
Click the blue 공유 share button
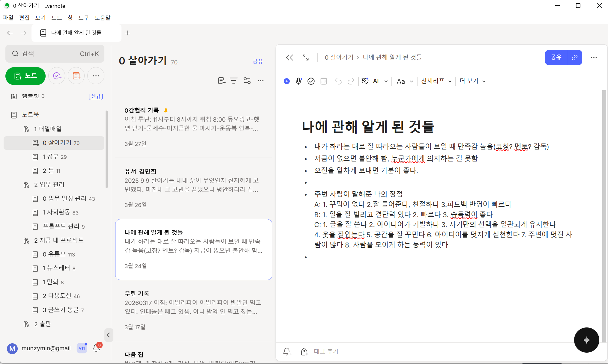coord(556,57)
